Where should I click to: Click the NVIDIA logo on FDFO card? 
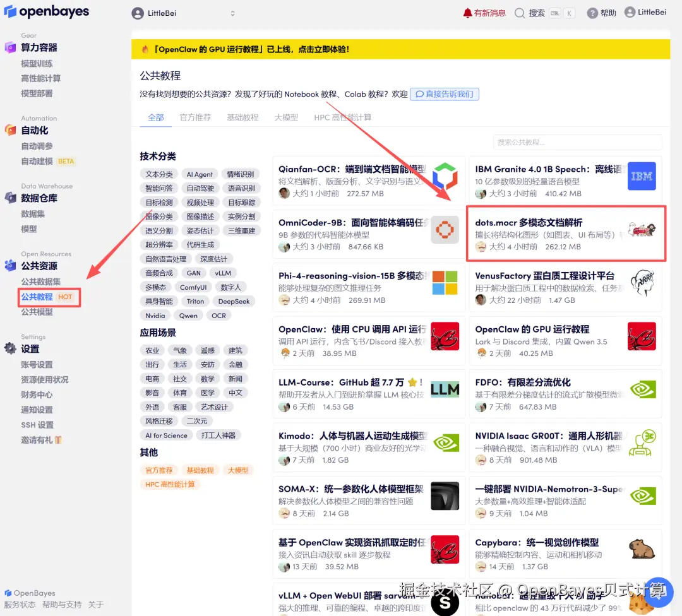pos(642,389)
